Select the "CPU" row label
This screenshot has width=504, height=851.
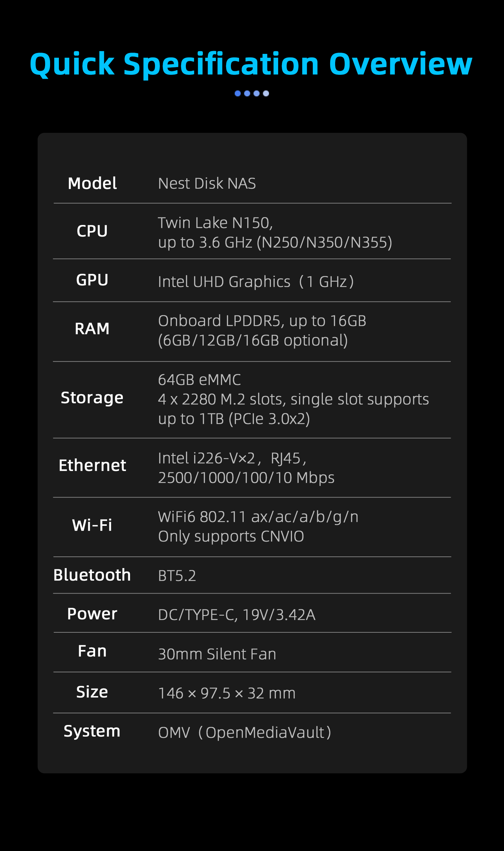92,231
